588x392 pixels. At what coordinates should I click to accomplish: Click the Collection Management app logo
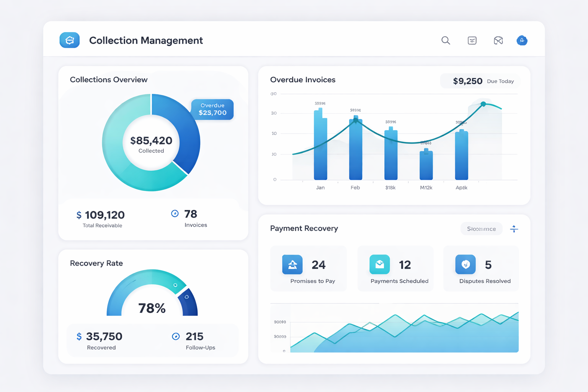pos(70,40)
